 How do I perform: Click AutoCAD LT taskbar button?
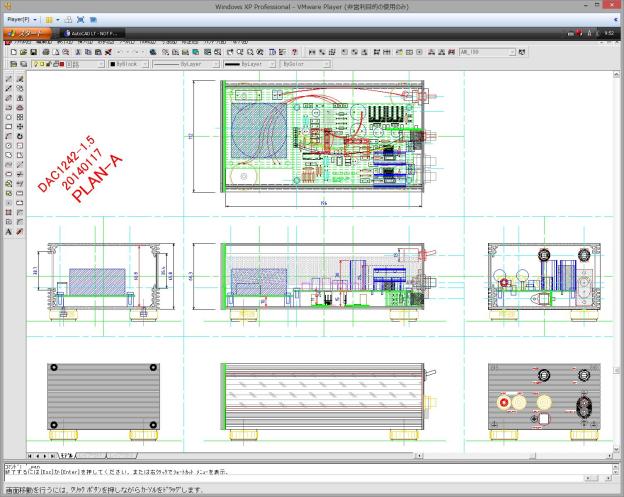92,33
